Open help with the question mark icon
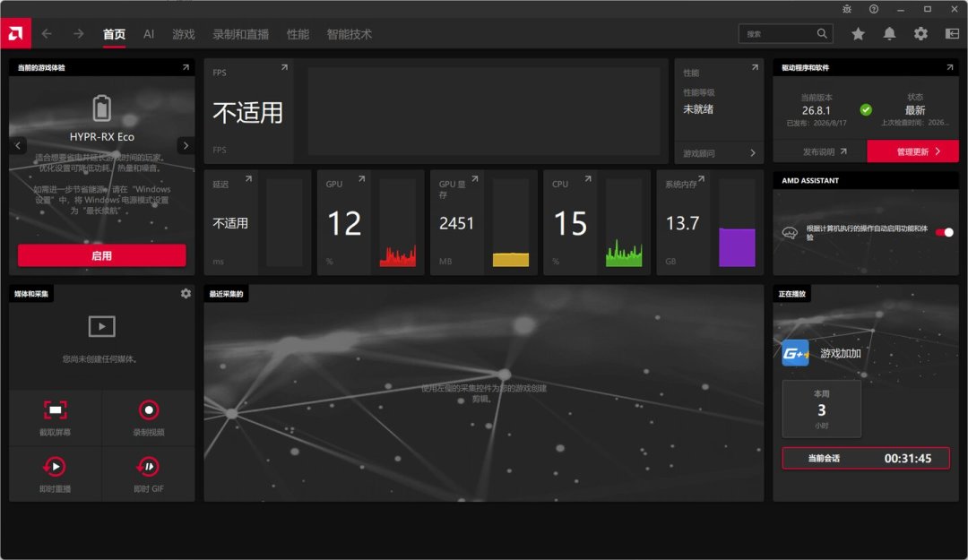 [x=874, y=9]
